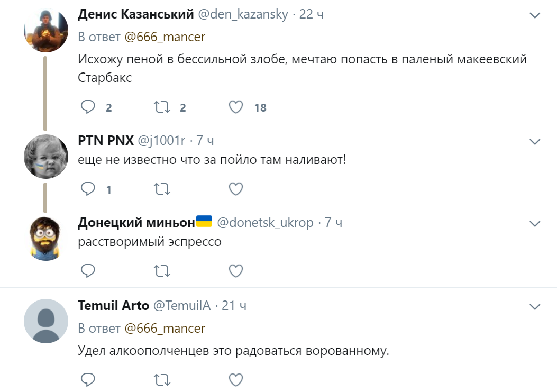This screenshot has width=557, height=392.
Task: Expand more-options menu on PTN PNX's tweet
Action: (535, 141)
